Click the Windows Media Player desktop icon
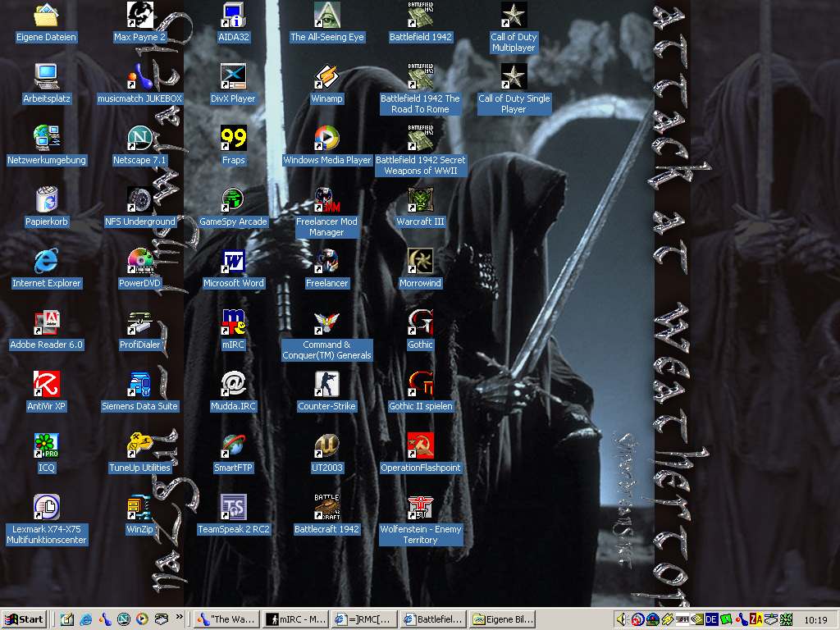The height and width of the screenshot is (630, 840). click(326, 138)
